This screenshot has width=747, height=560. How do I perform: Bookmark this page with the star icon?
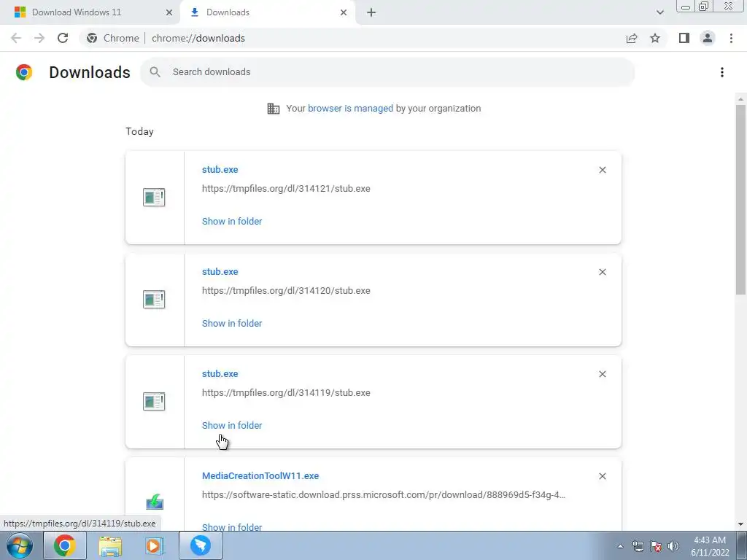pos(655,38)
